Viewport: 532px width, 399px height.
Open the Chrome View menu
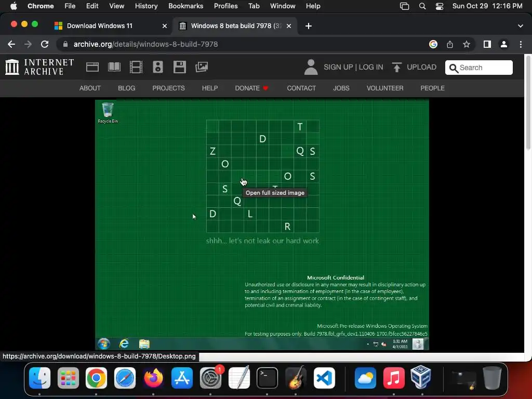(x=116, y=6)
